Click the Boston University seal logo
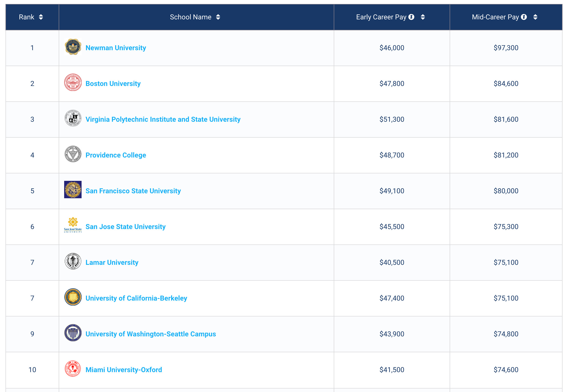This screenshot has width=568, height=392. click(x=73, y=83)
